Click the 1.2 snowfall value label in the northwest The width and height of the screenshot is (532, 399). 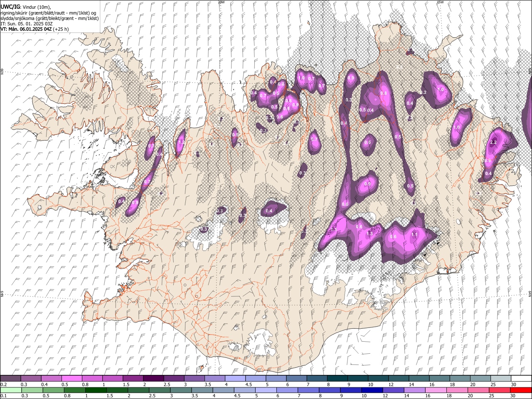(181, 142)
